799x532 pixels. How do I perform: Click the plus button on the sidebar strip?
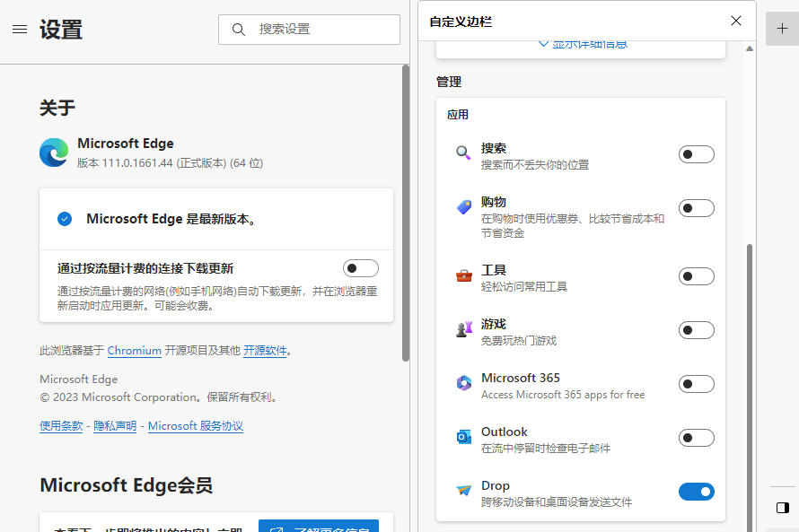[782, 29]
